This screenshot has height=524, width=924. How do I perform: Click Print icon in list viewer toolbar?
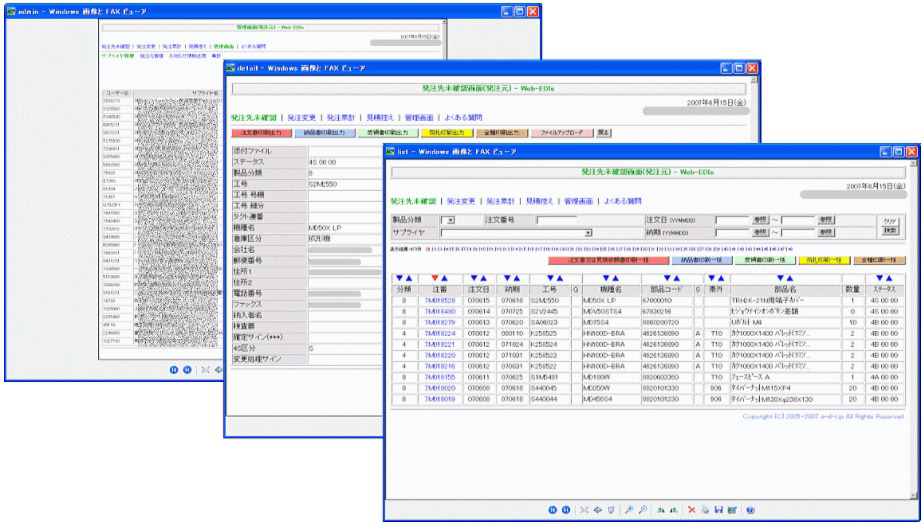point(707,511)
